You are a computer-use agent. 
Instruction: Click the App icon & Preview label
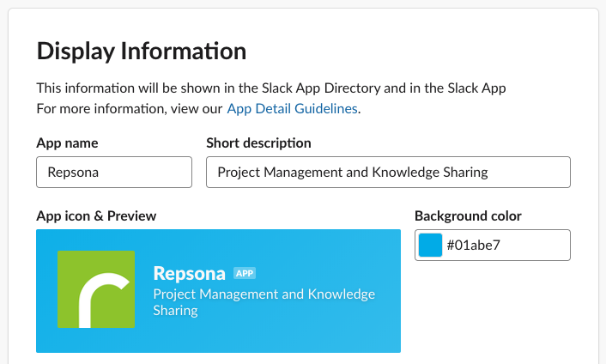(x=96, y=215)
